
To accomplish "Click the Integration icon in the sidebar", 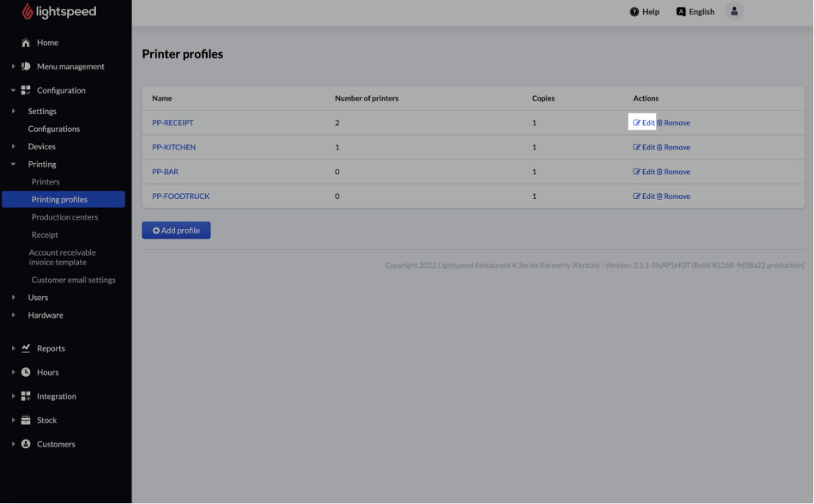I will 26,396.
